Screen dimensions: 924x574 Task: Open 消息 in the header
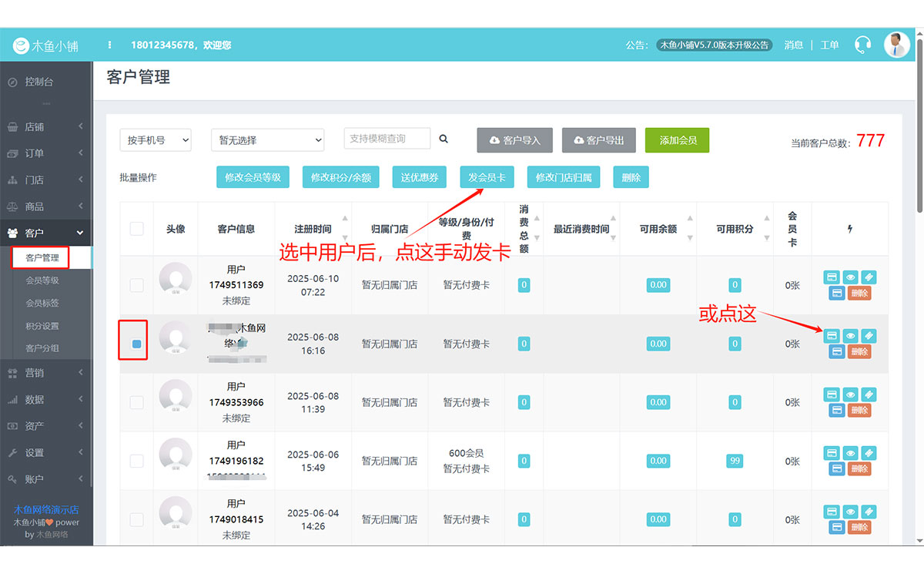[x=794, y=45]
